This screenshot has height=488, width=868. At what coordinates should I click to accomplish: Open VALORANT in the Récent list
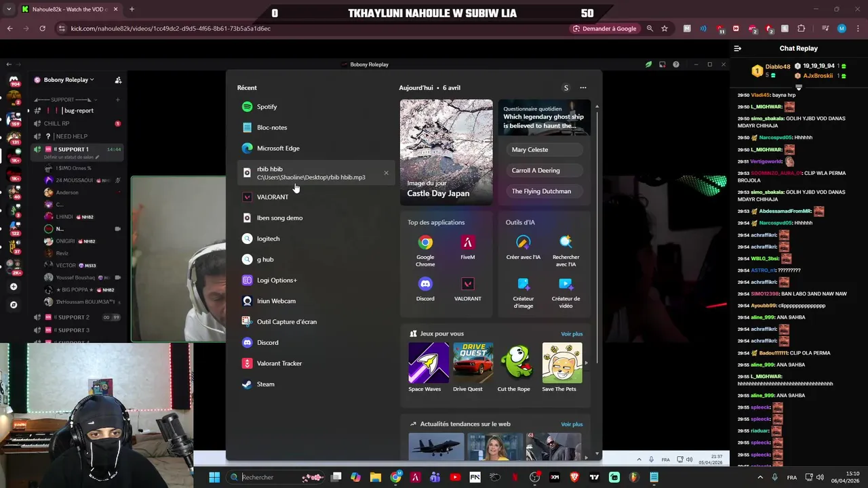coord(315,197)
